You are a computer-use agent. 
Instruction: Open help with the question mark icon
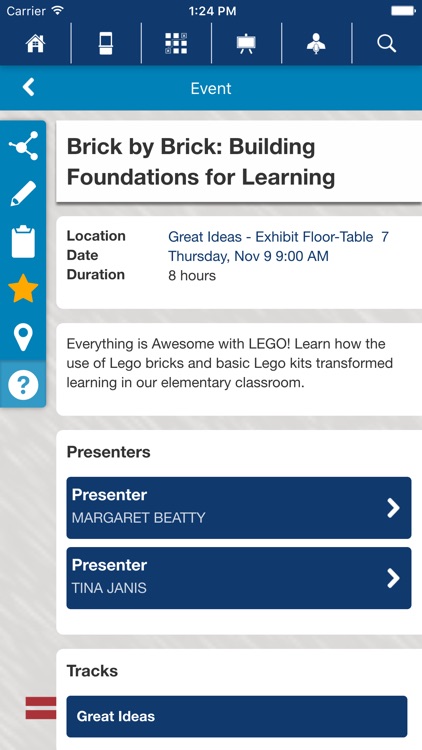tap(23, 384)
